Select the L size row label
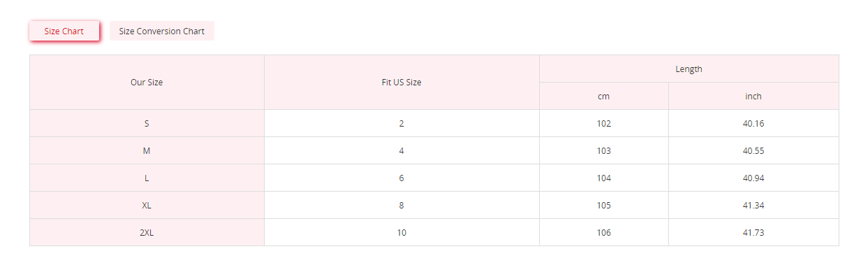 pyautogui.click(x=147, y=178)
